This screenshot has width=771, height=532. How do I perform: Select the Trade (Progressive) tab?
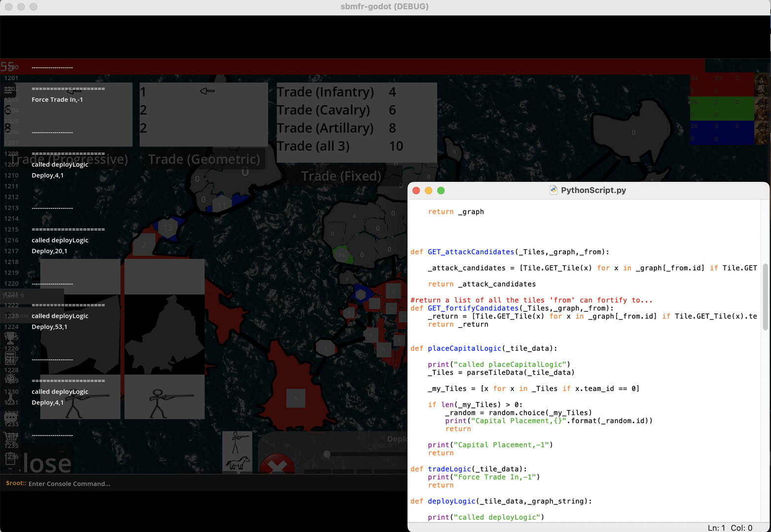click(69, 159)
